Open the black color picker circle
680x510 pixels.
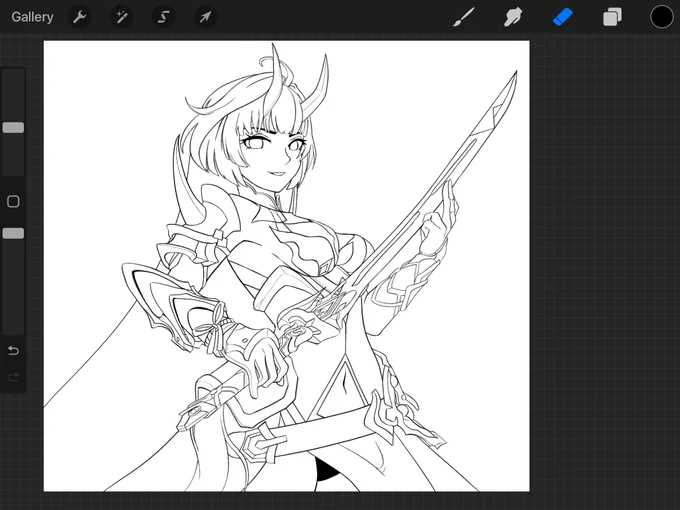click(x=661, y=17)
